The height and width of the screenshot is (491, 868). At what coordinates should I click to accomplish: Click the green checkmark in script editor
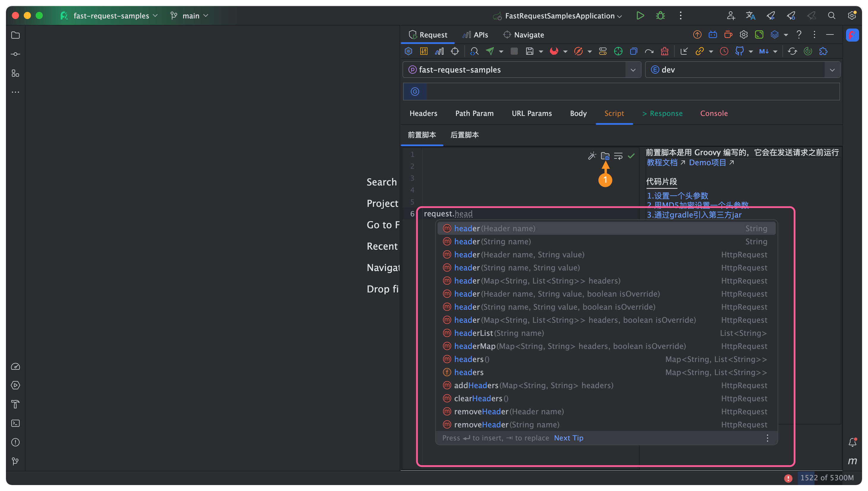(x=631, y=156)
